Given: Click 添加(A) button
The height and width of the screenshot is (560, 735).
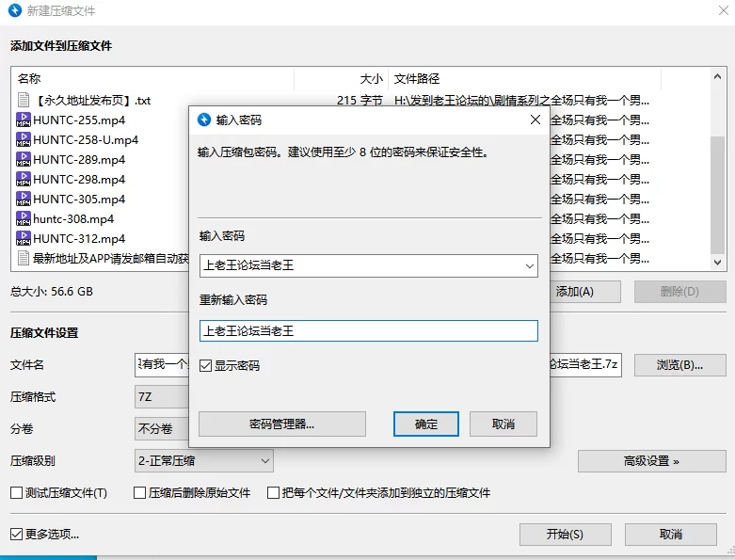Looking at the screenshot, I should click(x=585, y=292).
